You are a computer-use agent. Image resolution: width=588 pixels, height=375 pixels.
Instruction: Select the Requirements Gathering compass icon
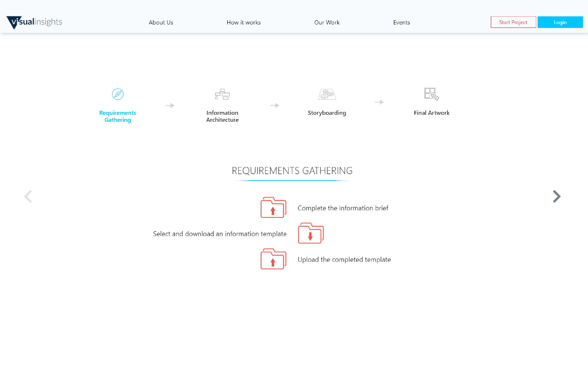pyautogui.click(x=118, y=94)
